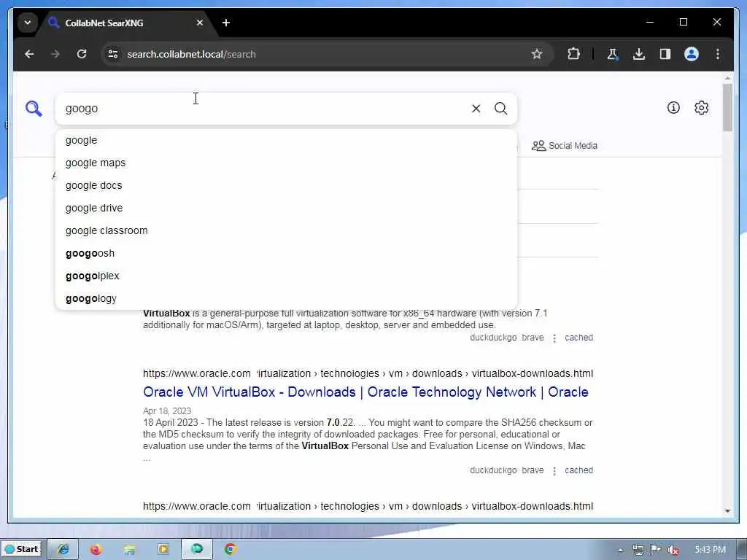This screenshot has width=747, height=560.
Task: Choose the 'google maps' suggestion
Action: click(286, 163)
